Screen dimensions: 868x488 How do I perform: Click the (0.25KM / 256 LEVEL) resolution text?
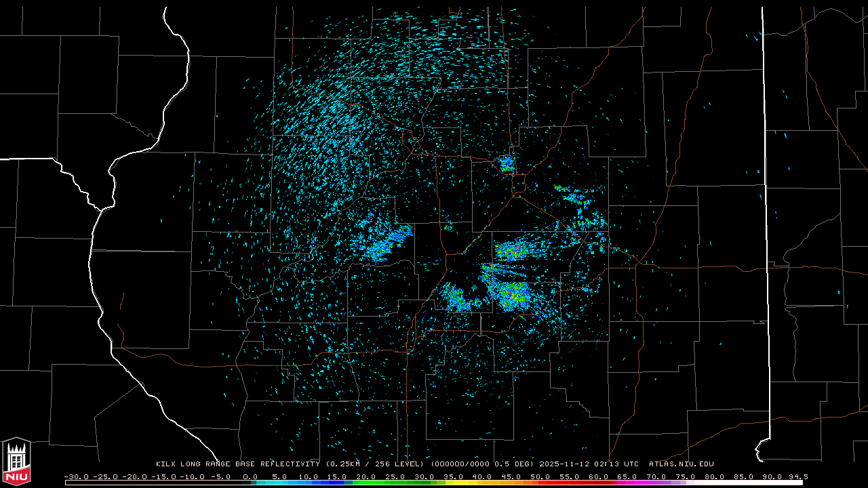point(375,464)
